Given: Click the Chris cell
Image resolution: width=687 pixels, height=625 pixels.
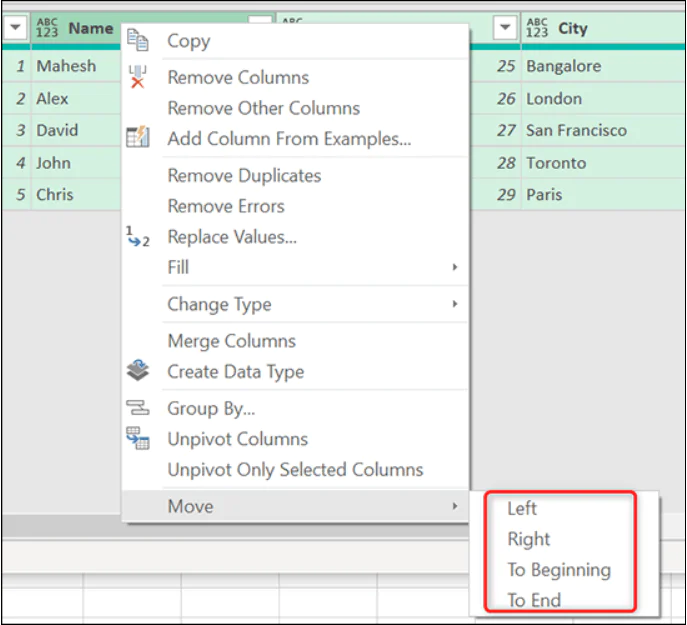Looking at the screenshot, I should (x=76, y=195).
